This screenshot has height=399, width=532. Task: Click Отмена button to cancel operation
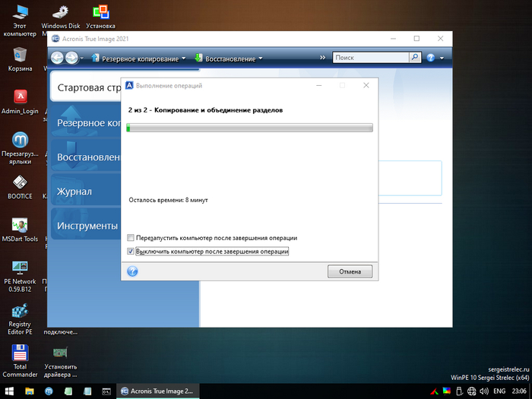coord(350,271)
